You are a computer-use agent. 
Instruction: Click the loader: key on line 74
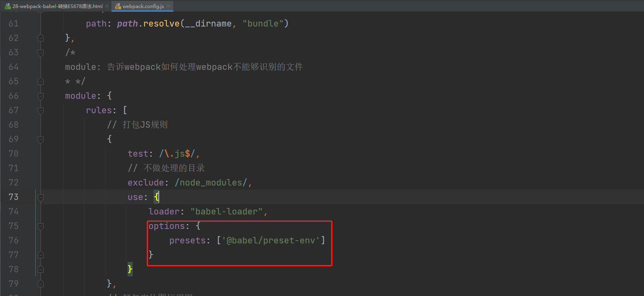click(166, 212)
